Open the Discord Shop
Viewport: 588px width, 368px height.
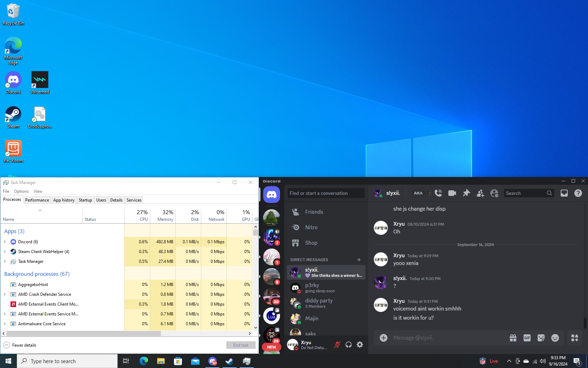click(x=326, y=243)
